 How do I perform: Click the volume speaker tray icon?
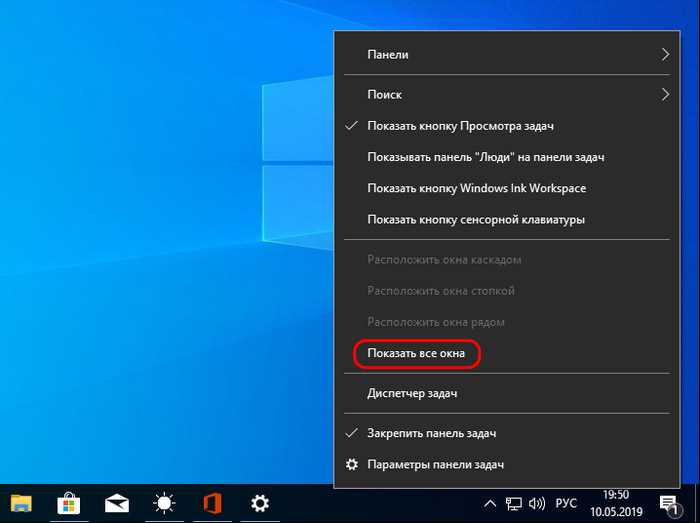pos(537,504)
